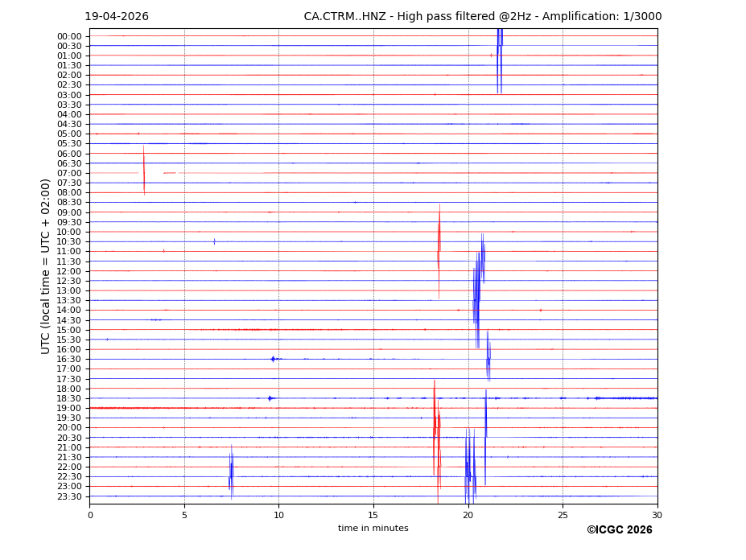Select the 06:30 time row label
Image resolution: width=746 pixels, height=560 pixels.
click(69, 163)
